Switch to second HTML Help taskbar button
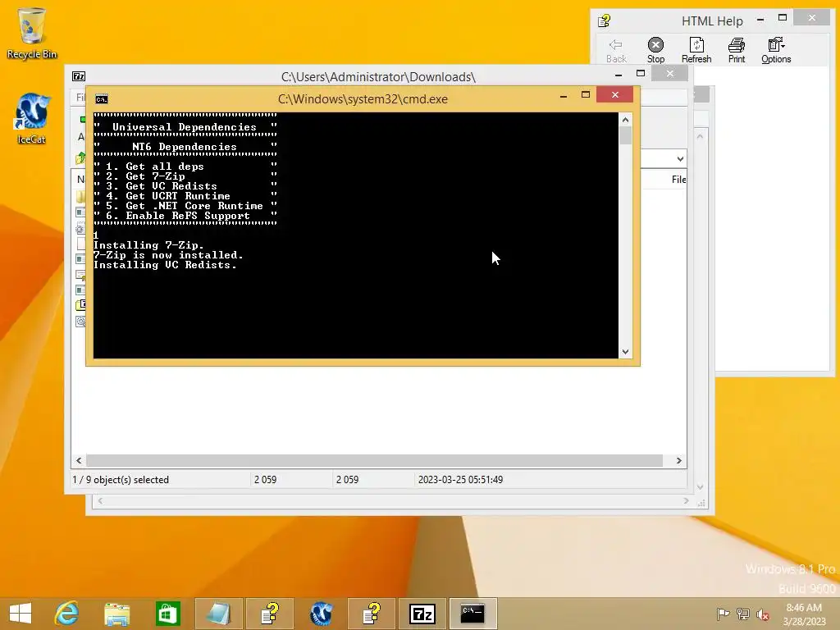 click(x=372, y=614)
